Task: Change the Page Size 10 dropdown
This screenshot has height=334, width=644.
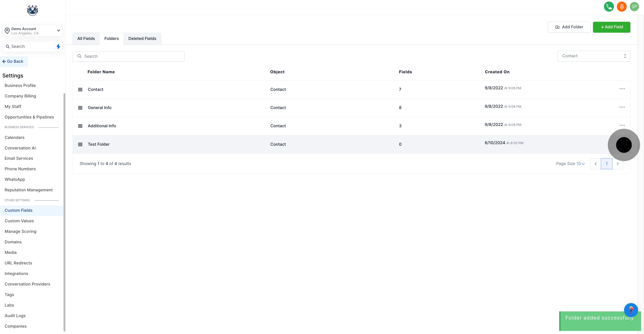Action: (580, 164)
